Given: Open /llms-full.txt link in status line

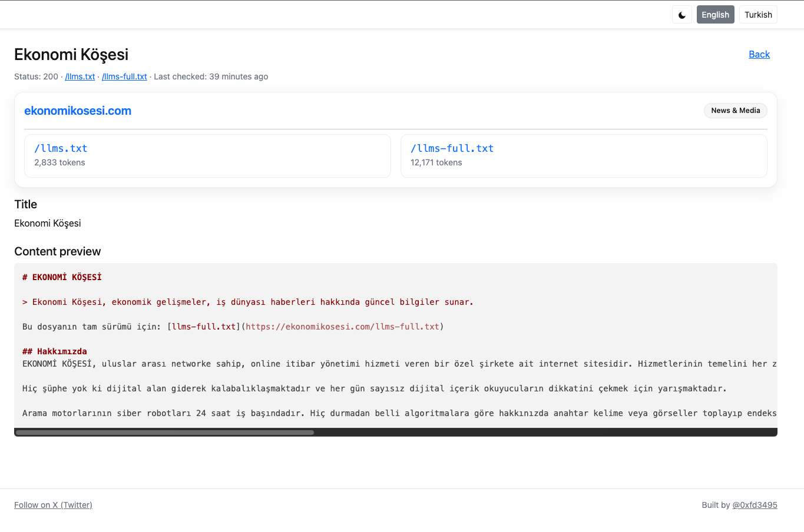Looking at the screenshot, I should tap(124, 77).
